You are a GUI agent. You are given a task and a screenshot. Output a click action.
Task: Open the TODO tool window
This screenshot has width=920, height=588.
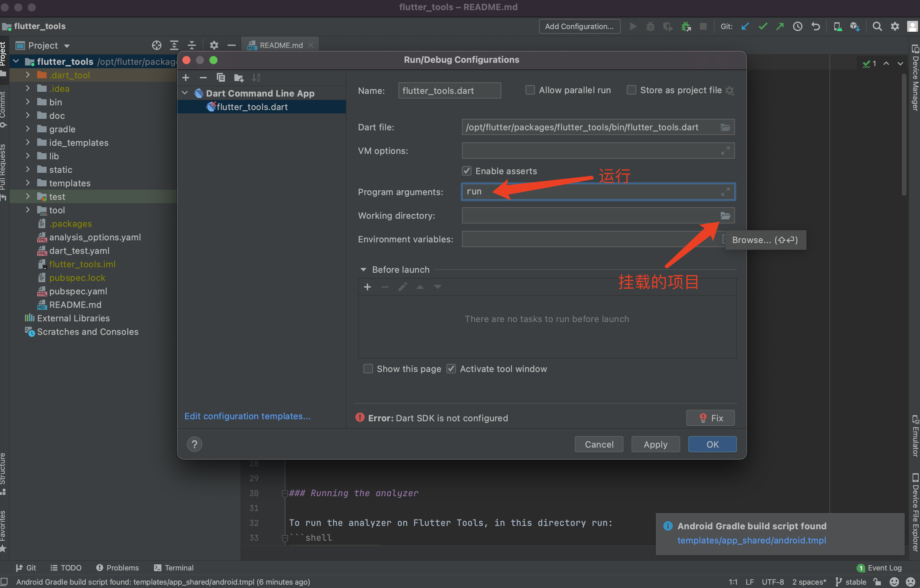66,568
